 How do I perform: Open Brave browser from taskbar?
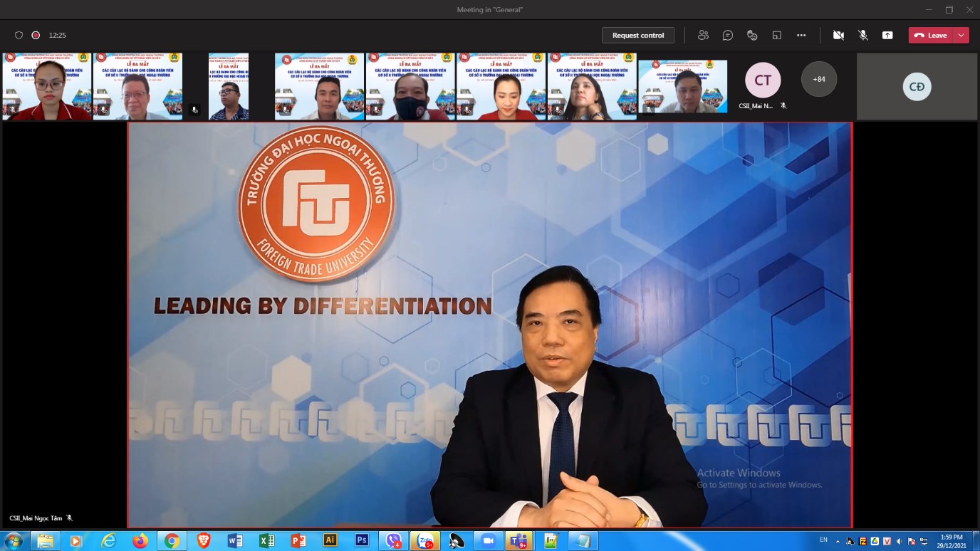click(x=204, y=541)
